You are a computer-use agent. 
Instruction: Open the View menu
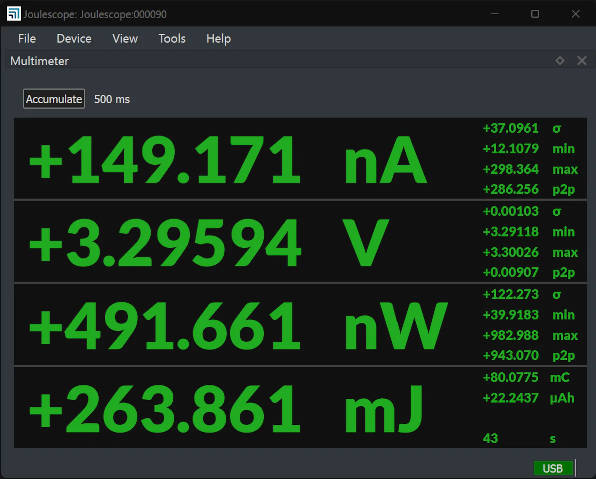click(x=125, y=38)
